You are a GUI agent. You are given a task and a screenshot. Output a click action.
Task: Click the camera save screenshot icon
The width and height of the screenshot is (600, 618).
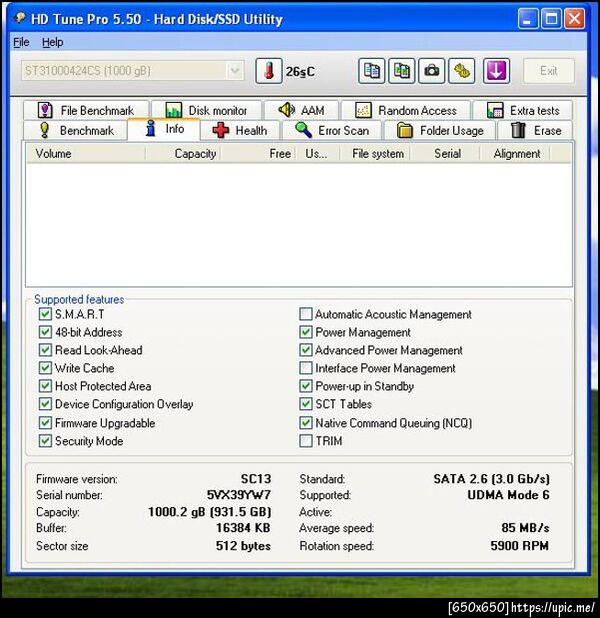click(x=432, y=71)
